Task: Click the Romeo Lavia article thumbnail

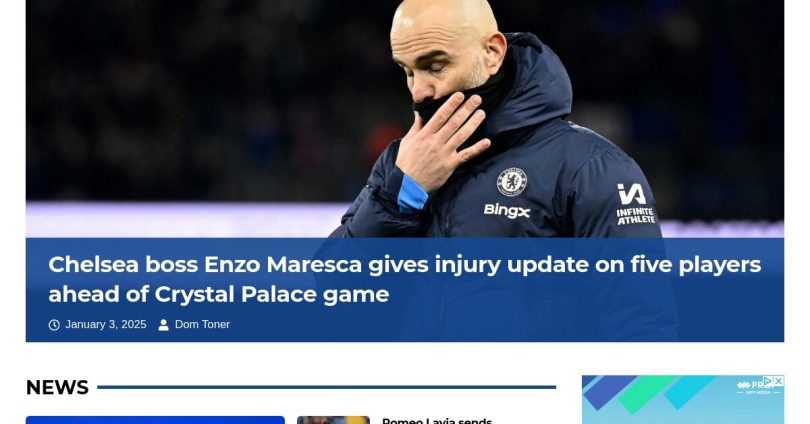Action: coord(333,420)
